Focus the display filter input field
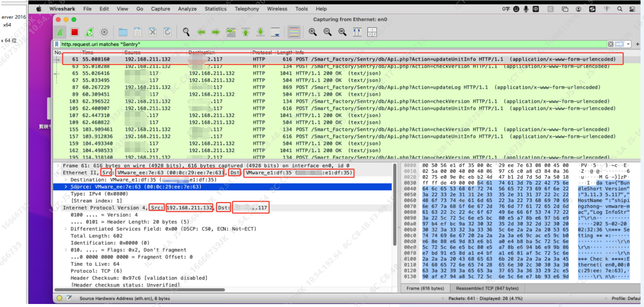Image resolution: width=644 pixels, height=307 pixels. [333, 44]
